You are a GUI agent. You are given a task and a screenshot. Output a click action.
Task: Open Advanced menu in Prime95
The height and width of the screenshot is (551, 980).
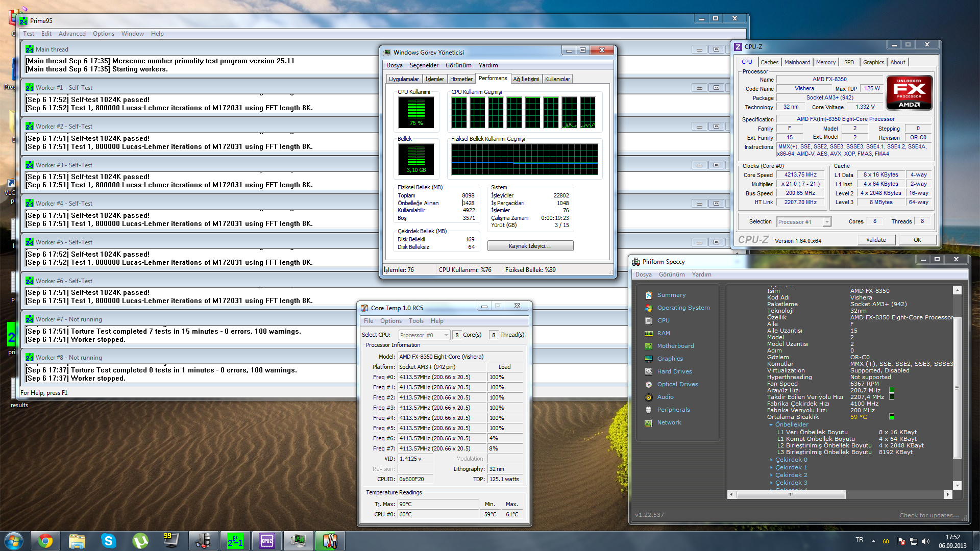coord(72,34)
